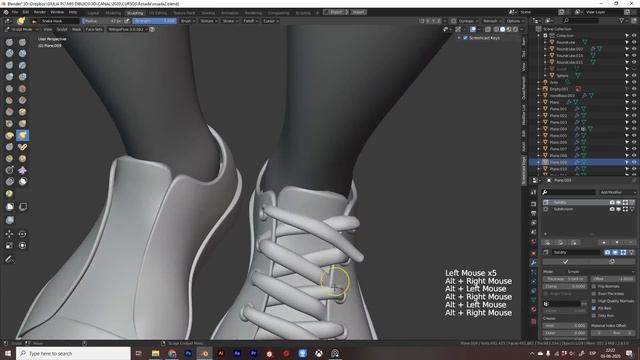
Task: Click the Windows Start button
Action: pyautogui.click(x=8, y=353)
